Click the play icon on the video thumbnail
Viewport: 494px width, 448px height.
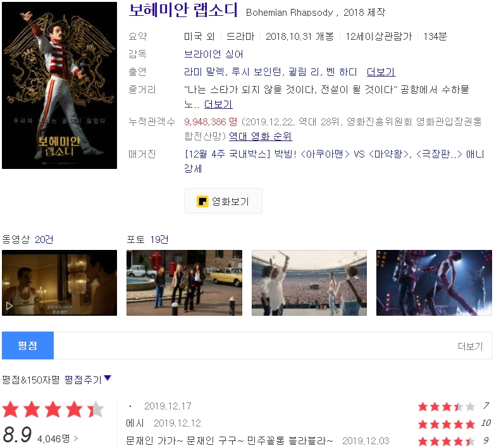(x=9, y=306)
